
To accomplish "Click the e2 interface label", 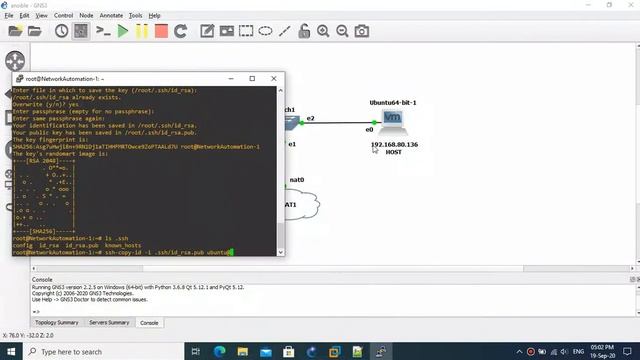I will click(x=311, y=118).
